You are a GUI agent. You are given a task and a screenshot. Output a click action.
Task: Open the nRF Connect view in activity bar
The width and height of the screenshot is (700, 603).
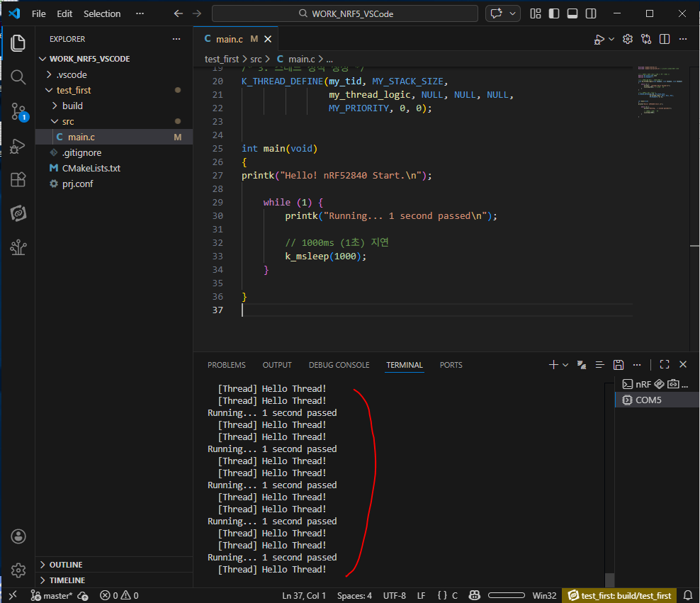click(18, 213)
